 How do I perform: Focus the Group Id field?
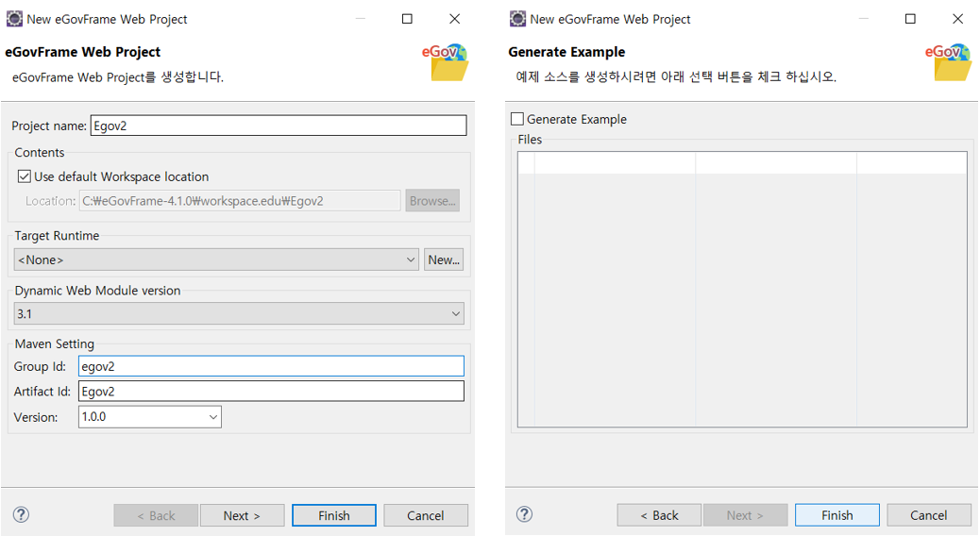271,366
